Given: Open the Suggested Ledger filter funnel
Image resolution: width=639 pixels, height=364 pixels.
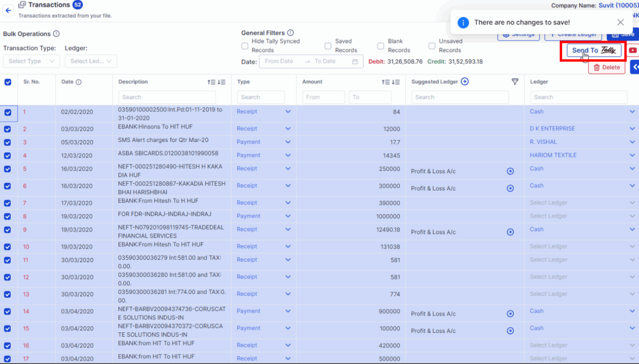Looking at the screenshot, I should (x=515, y=82).
